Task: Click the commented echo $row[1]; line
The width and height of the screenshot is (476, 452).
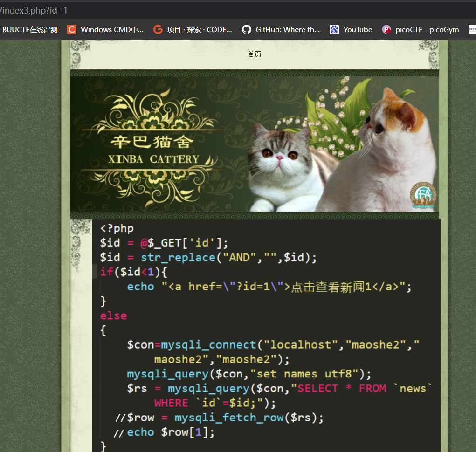Action: (164, 432)
